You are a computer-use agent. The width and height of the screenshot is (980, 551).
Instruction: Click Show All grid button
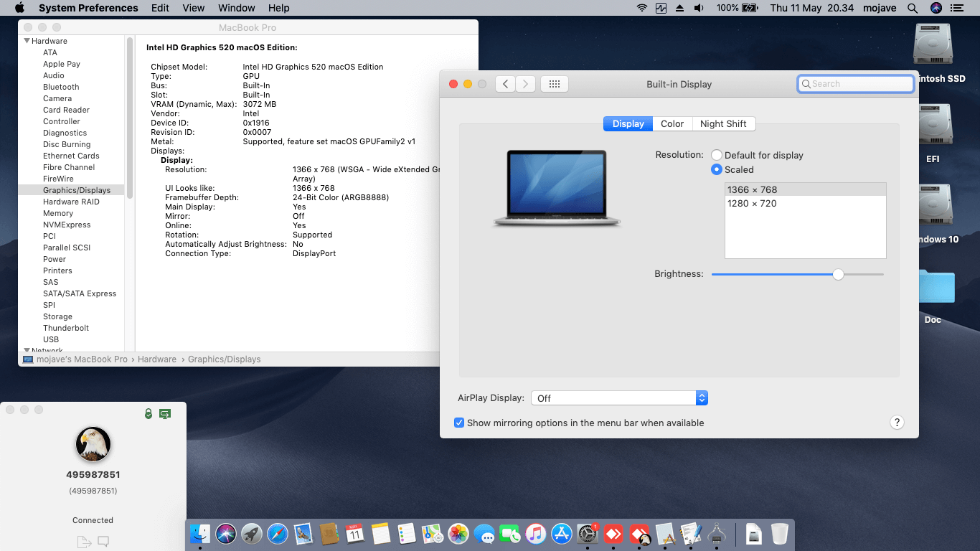point(555,84)
